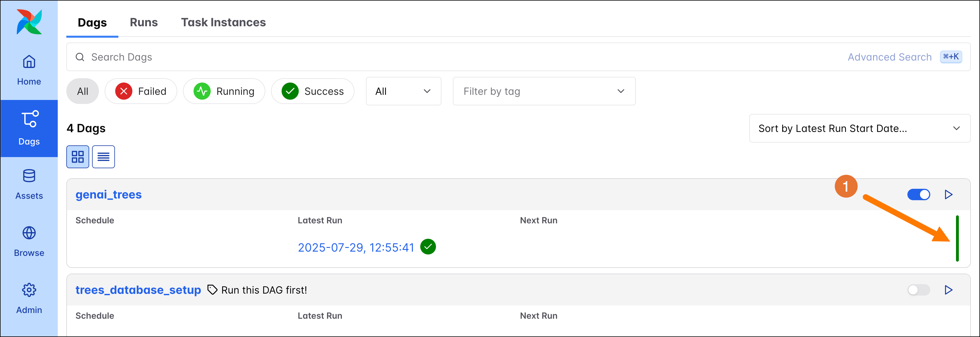Switch to card view of Dags

(77, 157)
